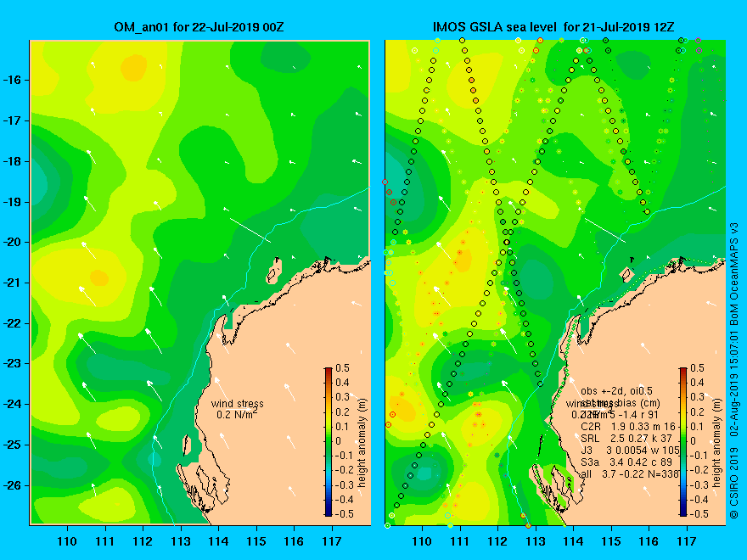Screen dimensions: 747x560
Task: Click the 0.5 label on the left color bar
Action: [x=342, y=368]
